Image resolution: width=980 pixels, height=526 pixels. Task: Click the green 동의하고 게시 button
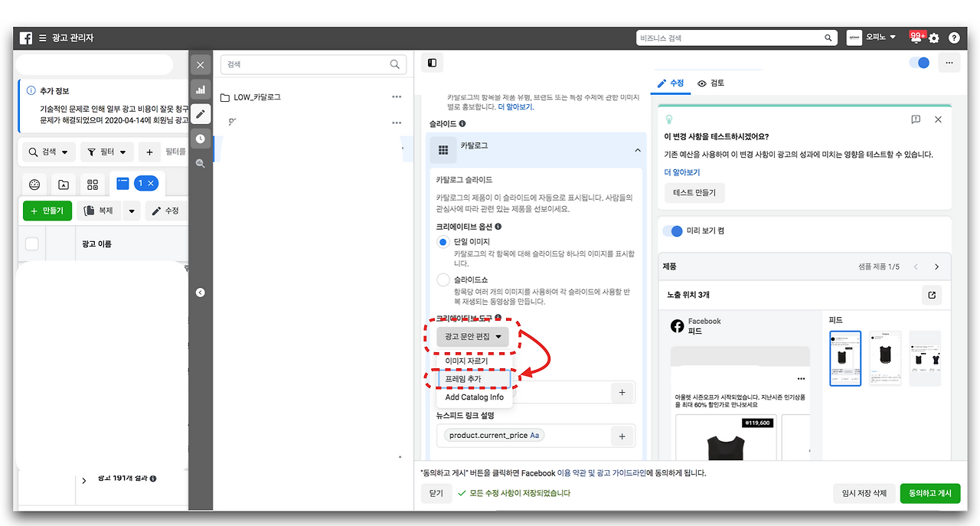930,493
